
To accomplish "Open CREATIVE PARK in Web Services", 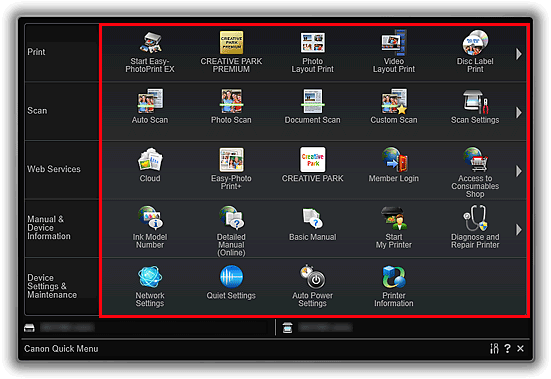I will (312, 165).
